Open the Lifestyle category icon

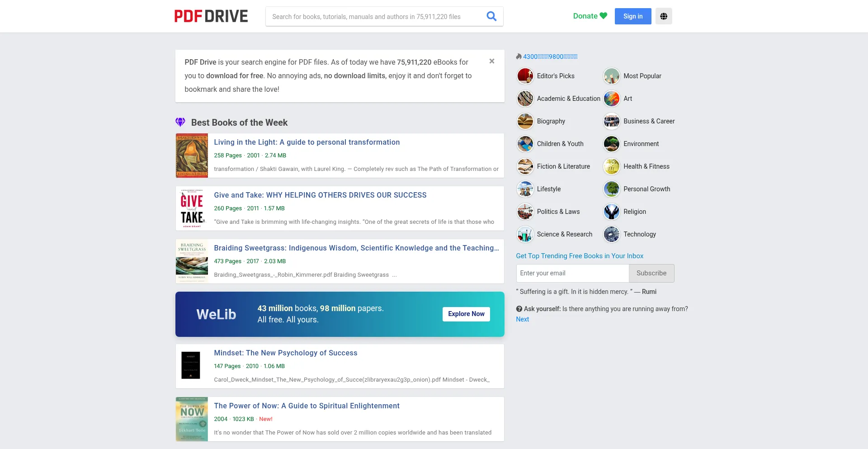pyautogui.click(x=525, y=189)
